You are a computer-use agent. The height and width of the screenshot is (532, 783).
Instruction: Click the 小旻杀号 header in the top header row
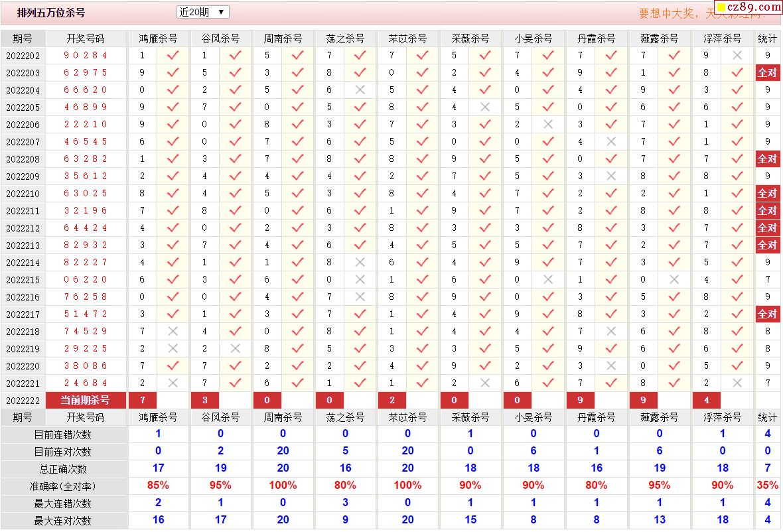click(534, 38)
